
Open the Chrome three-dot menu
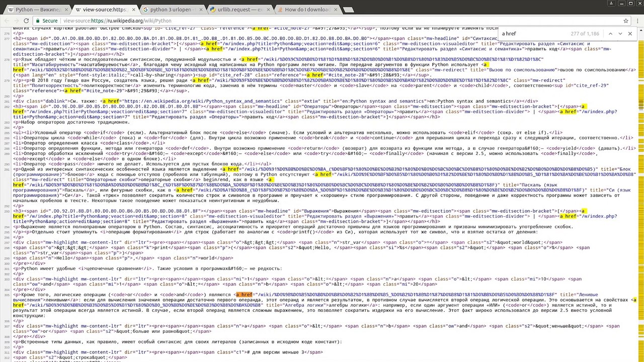[637, 21]
